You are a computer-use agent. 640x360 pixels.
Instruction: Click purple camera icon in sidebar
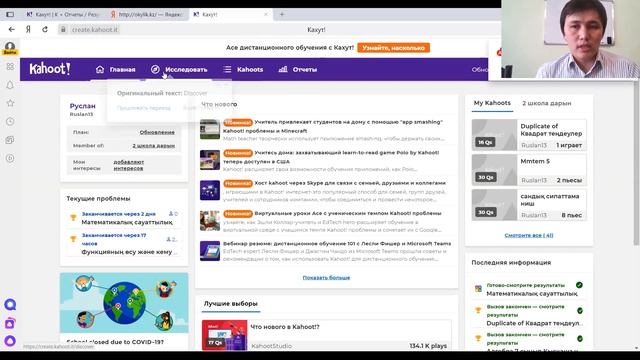(x=10, y=323)
